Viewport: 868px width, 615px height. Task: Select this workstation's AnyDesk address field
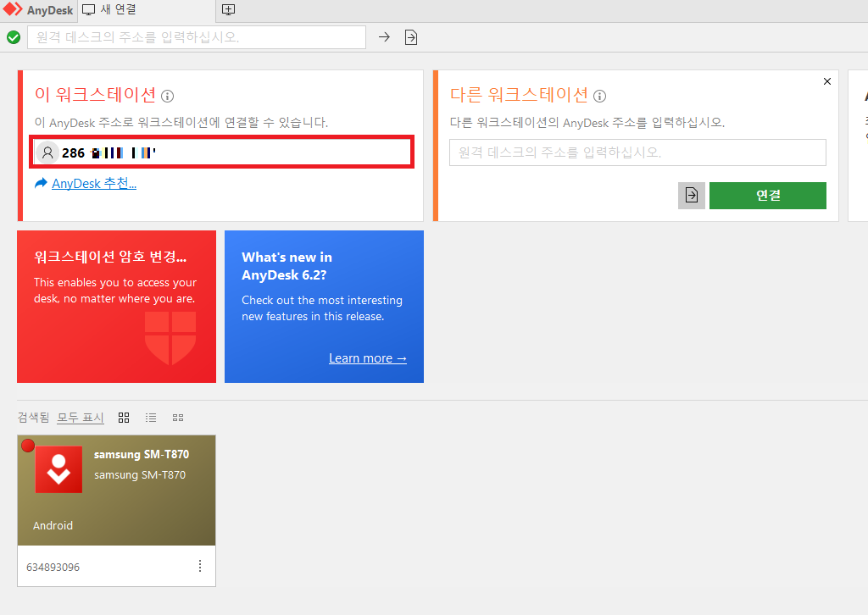pyautogui.click(x=221, y=152)
